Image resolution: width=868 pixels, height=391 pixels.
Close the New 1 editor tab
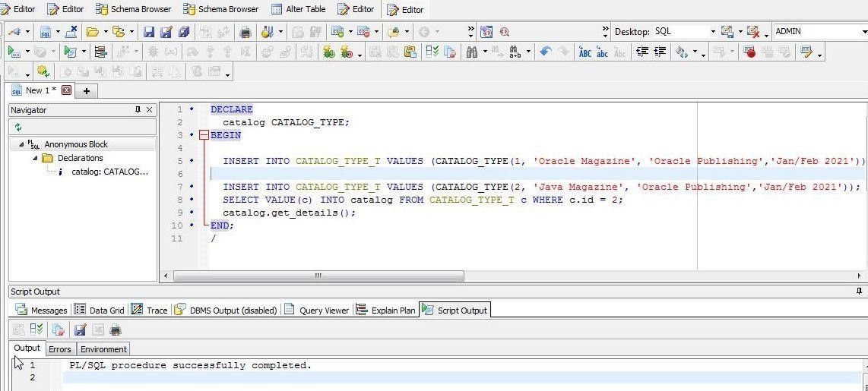(66, 90)
